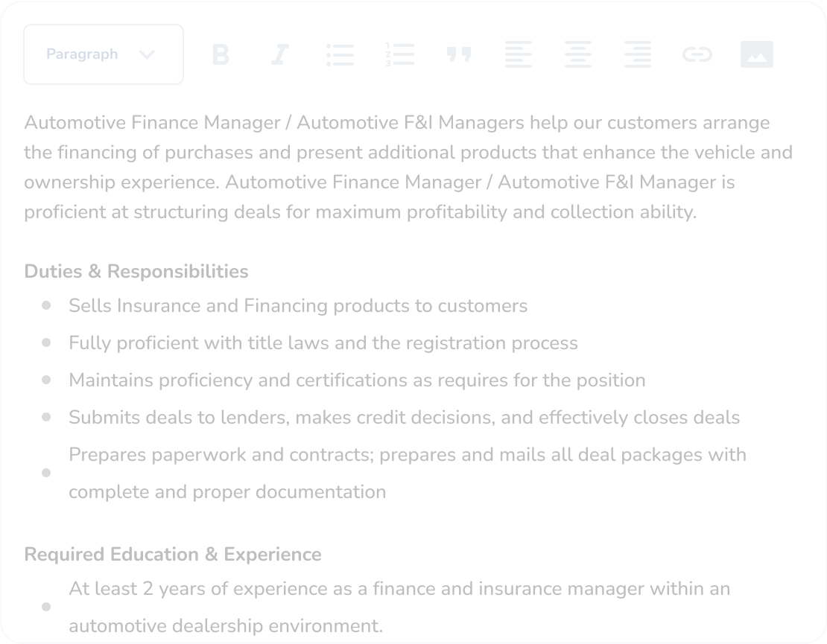Click the 'Submits deals to lenders' line
This screenshot has height=644, width=827.
(404, 418)
